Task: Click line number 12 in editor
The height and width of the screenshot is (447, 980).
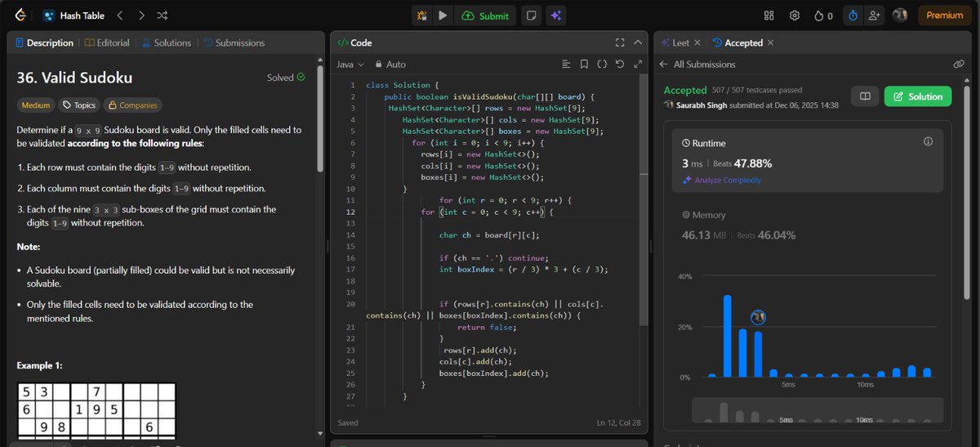Action: click(350, 212)
